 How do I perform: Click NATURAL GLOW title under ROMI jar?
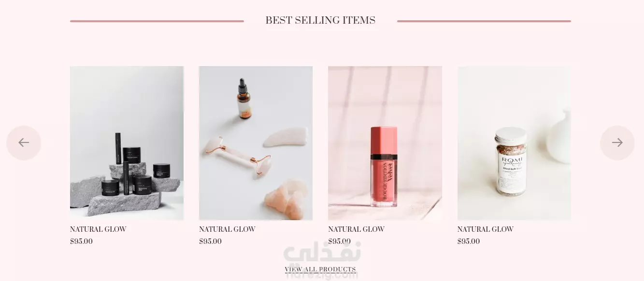tap(486, 229)
